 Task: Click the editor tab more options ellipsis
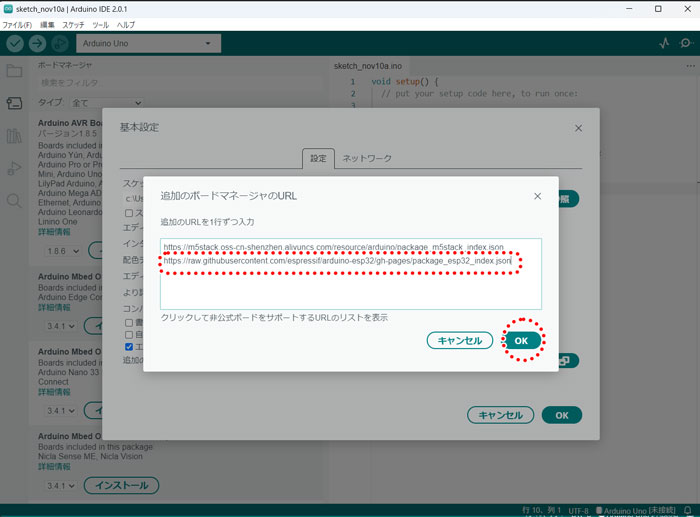pyautogui.click(x=690, y=66)
